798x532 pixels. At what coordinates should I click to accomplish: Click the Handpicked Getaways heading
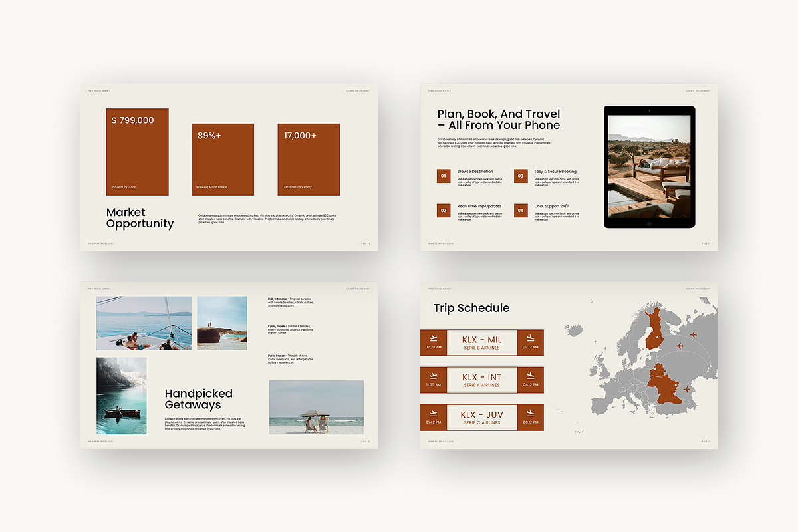click(x=198, y=399)
